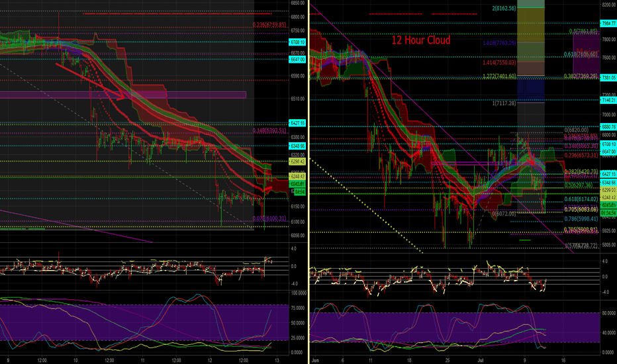Click the 100.0000 stochastic scale value

299,293
